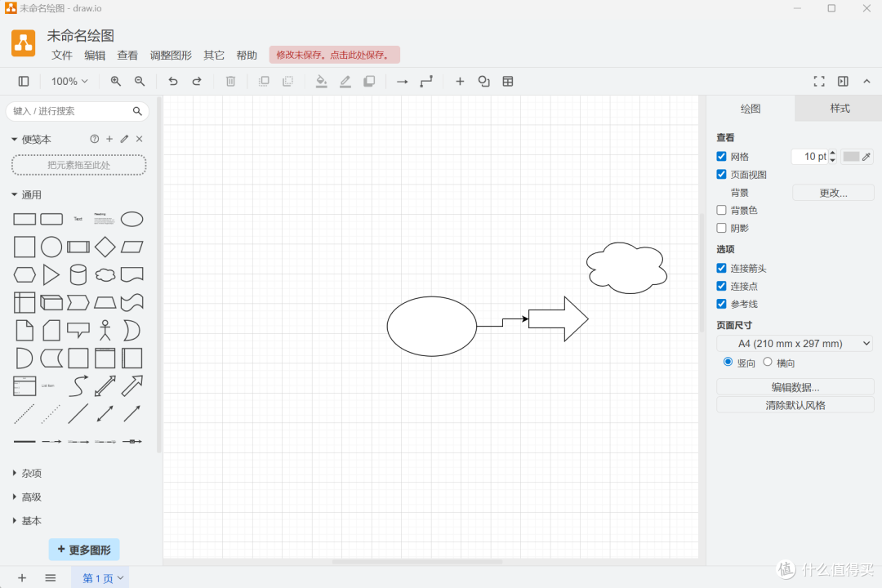Click the bring to front icon
Viewport: 882px width, 588px height.
(x=263, y=82)
